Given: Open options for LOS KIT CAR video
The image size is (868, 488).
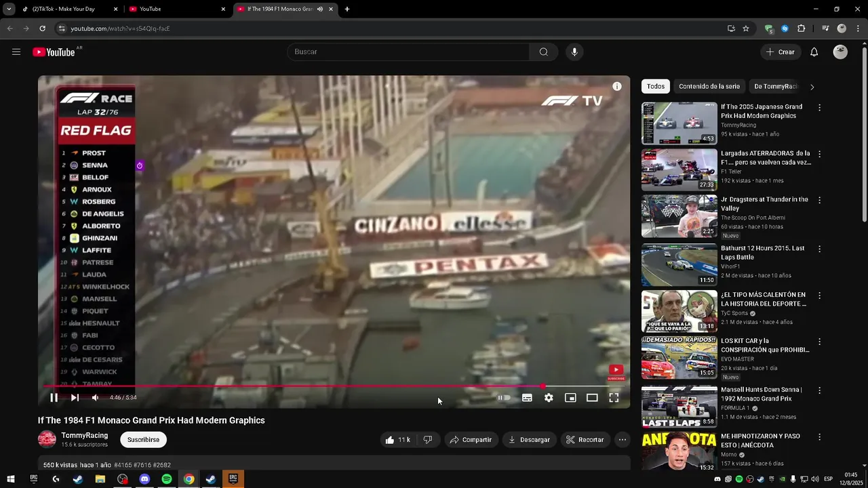Looking at the screenshot, I should 819,342.
